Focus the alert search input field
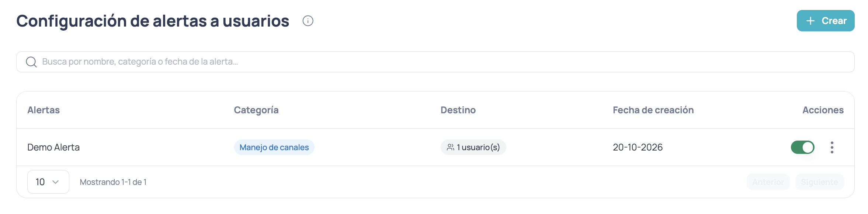Screen dimensions: 868x214 click(435, 62)
